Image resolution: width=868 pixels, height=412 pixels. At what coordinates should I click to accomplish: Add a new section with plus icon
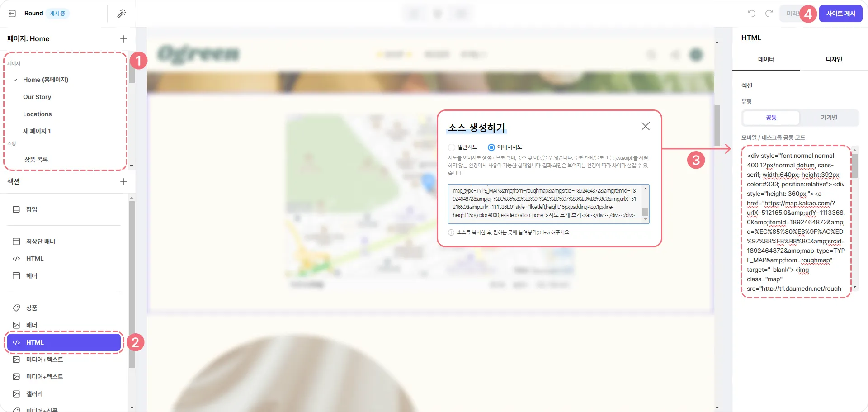(124, 182)
